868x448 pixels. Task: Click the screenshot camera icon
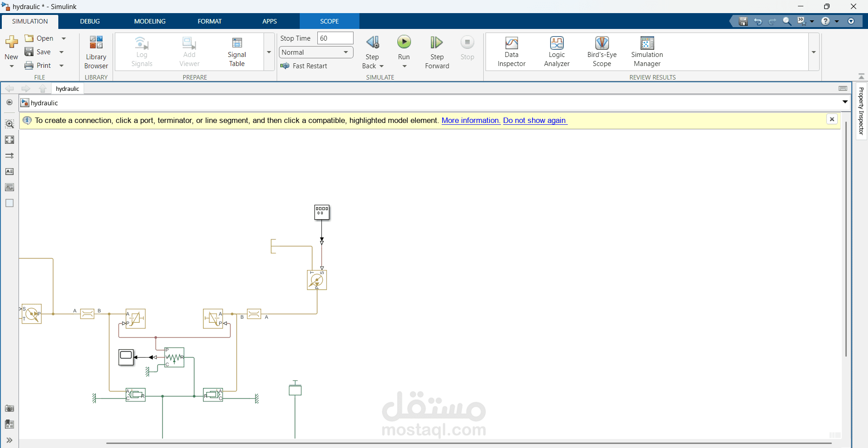click(x=9, y=408)
